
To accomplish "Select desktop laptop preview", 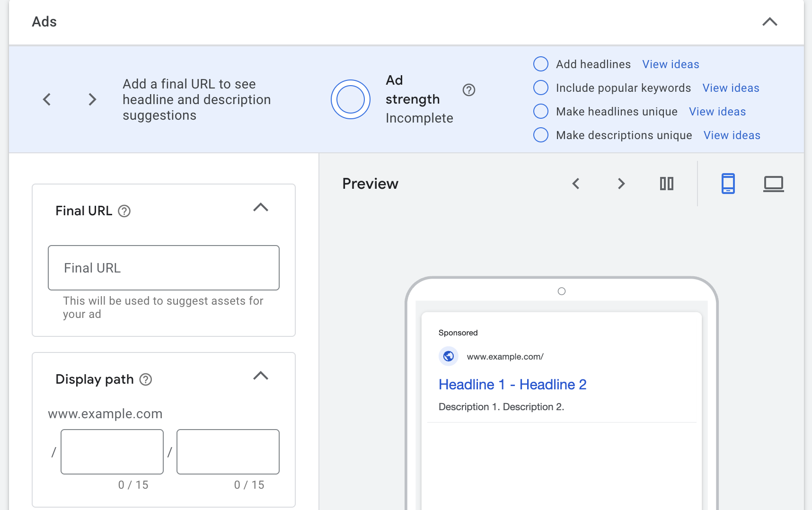I will (x=774, y=184).
